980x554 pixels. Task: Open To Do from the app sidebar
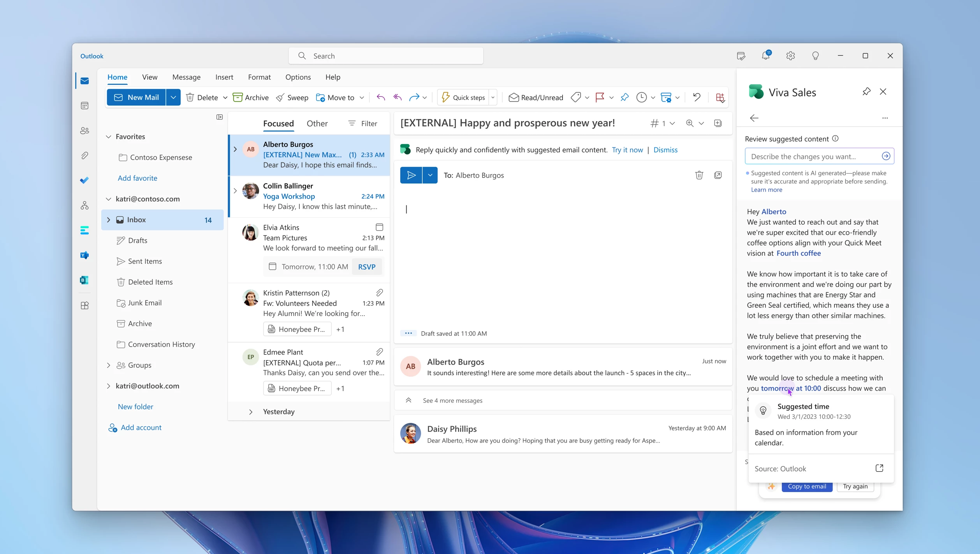(84, 180)
